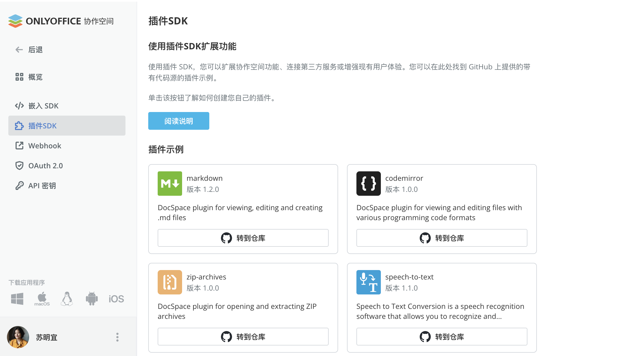Click the markdown plugin icon

170,184
